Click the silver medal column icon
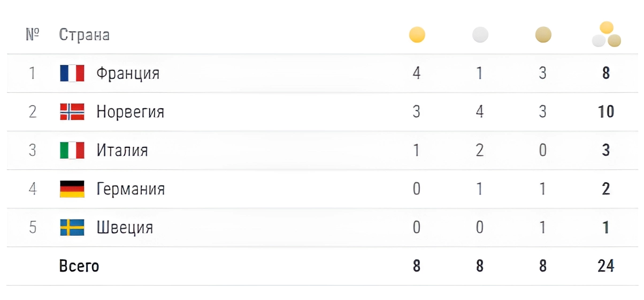Screen dimensions: 644x300 (x=480, y=35)
